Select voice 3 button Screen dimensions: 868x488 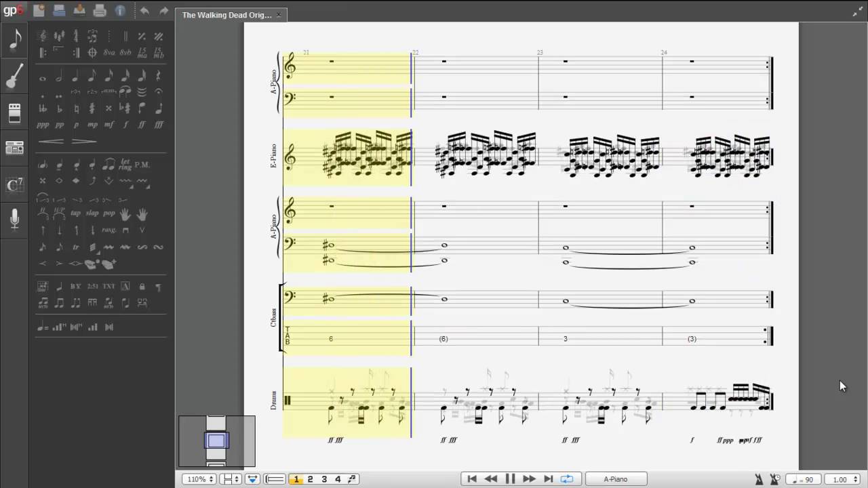tap(324, 479)
